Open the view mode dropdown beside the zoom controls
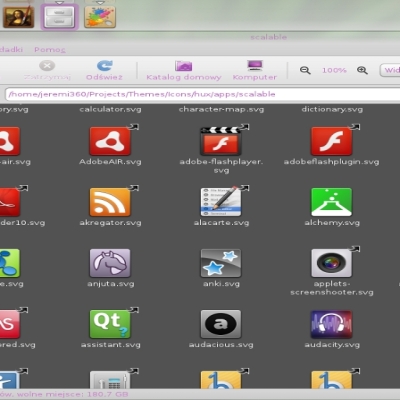The height and width of the screenshot is (400, 400). pos(390,70)
